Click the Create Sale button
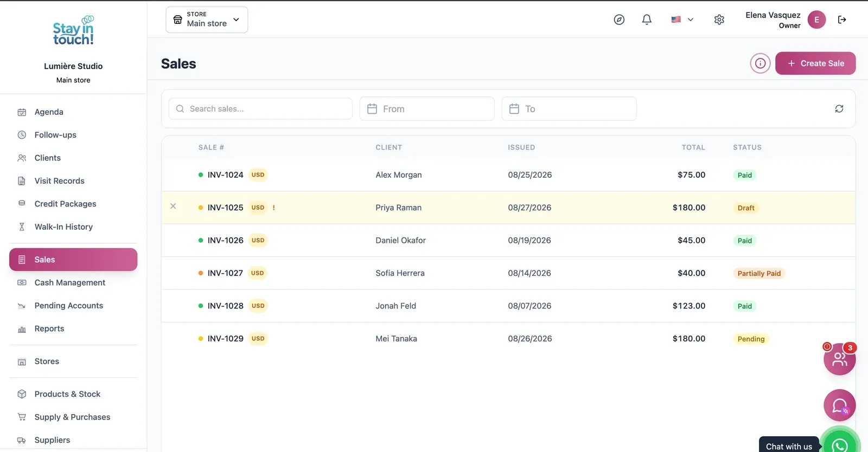The image size is (868, 452). 815,63
